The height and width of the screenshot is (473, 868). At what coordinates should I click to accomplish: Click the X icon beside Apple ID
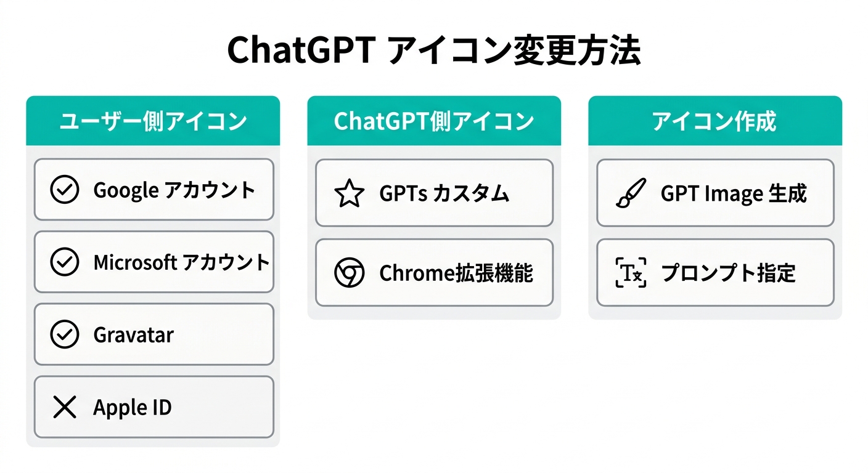pyautogui.click(x=65, y=407)
